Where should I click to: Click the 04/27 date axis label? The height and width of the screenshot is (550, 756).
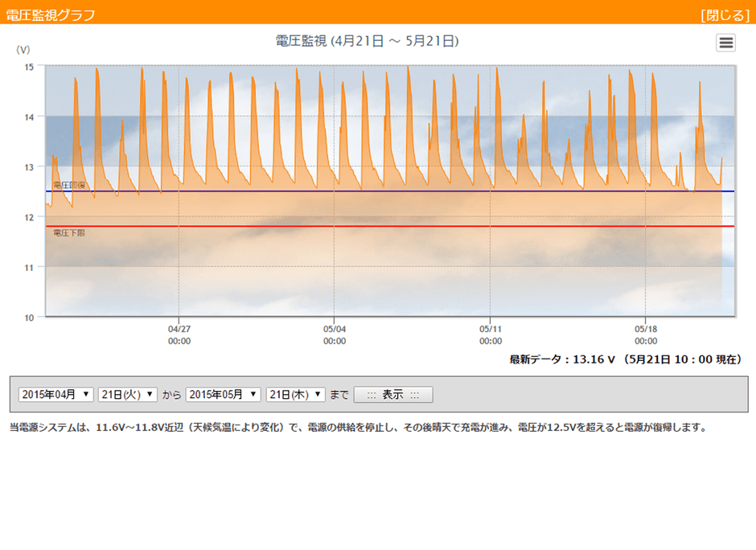pos(180,328)
